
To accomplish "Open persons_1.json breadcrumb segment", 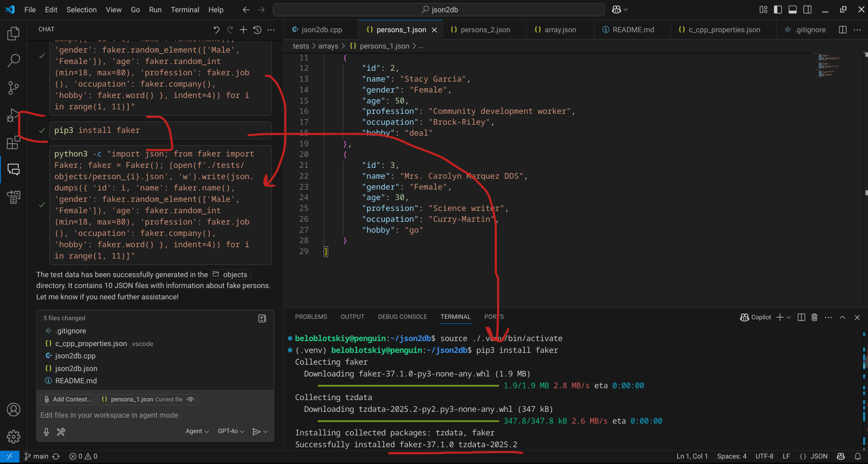I will click(x=380, y=46).
